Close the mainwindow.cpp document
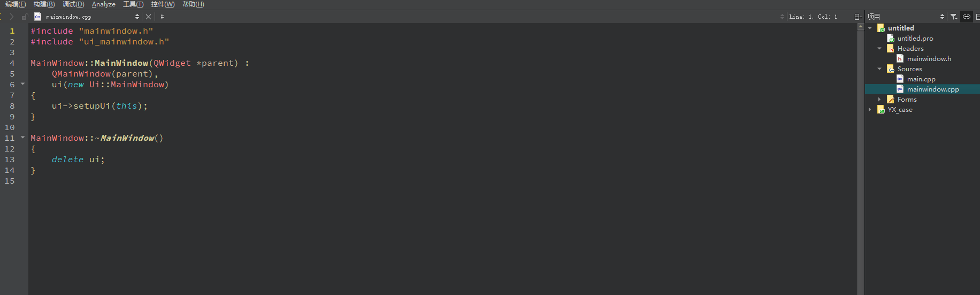Image resolution: width=980 pixels, height=295 pixels. [149, 17]
